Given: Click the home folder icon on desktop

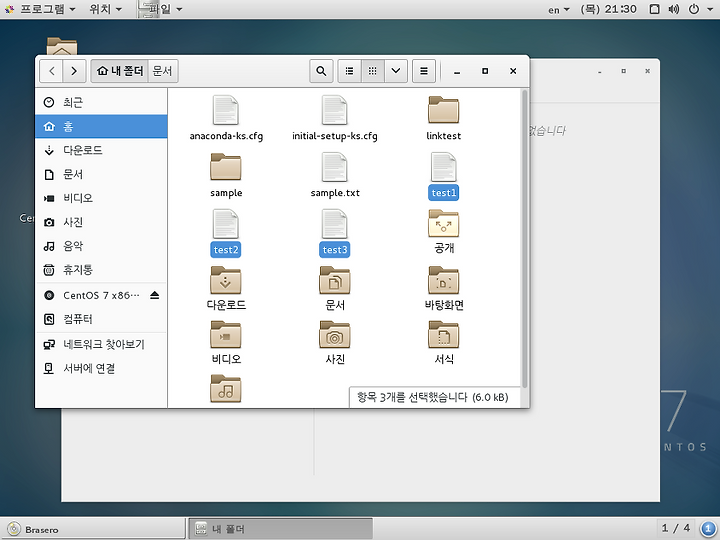Looking at the screenshot, I should coord(62,46).
